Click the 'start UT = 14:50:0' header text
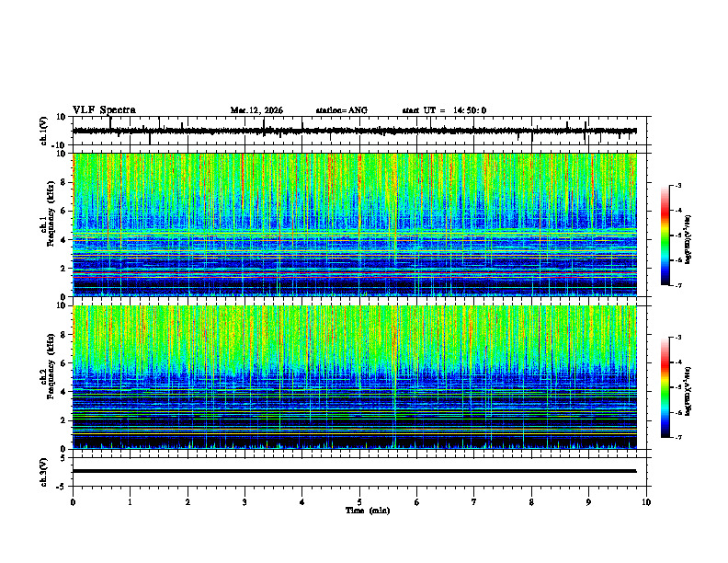728x563 pixels. pos(444,110)
